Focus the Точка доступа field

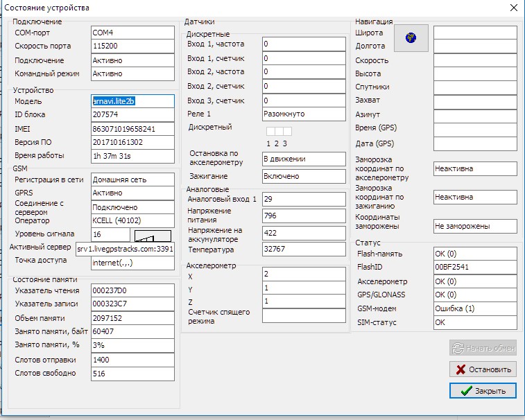(x=132, y=262)
